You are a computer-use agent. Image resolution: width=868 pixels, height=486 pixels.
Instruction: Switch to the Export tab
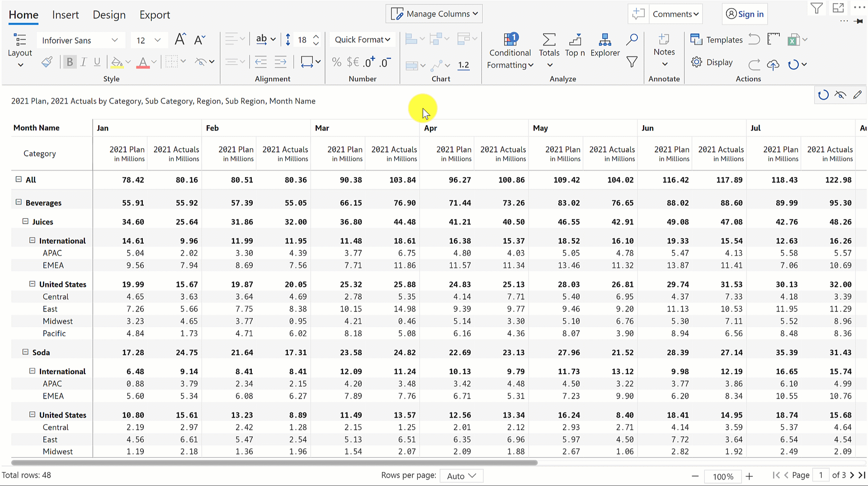click(155, 15)
